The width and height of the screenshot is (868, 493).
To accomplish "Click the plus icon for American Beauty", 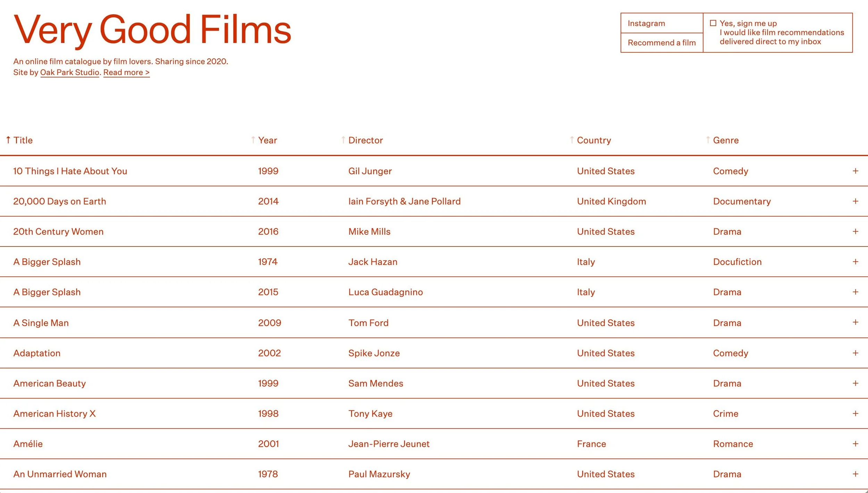I will point(856,383).
